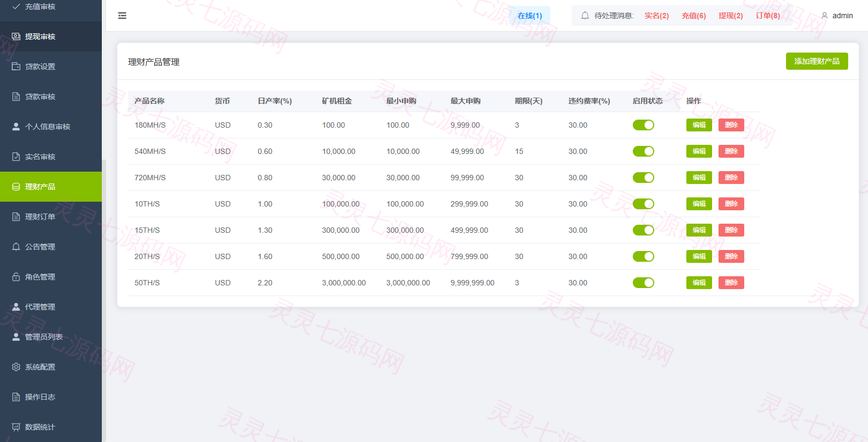
Task: Edit the 50TH/S product
Action: pos(699,283)
